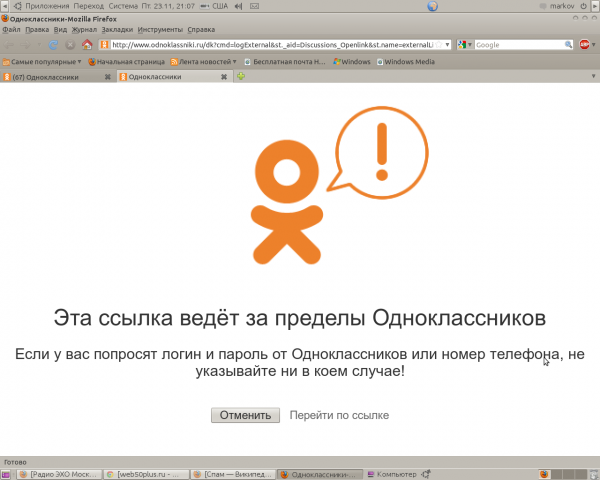Viewport: 600px width, 480px height.
Task: Click the Adblock Plus stop-sign icon
Action: tap(584, 45)
